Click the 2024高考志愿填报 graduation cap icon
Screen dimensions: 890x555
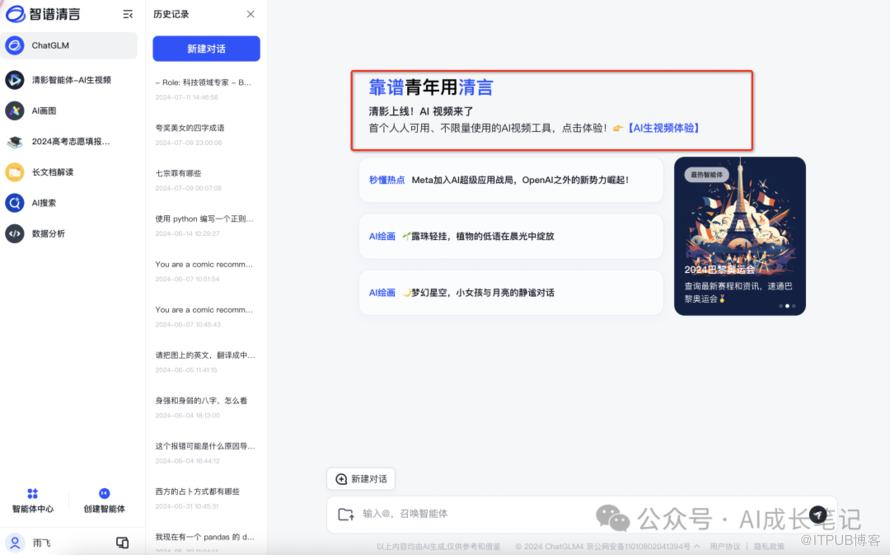tap(15, 141)
